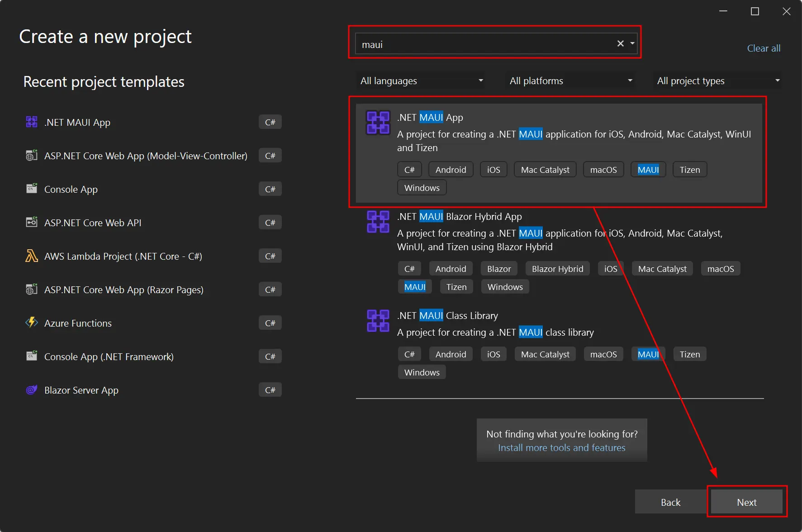802x532 pixels.
Task: Open Install more tools and features link
Action: tap(561, 448)
